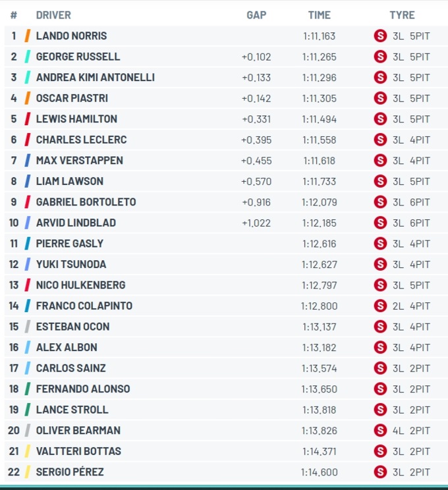
Task: Click the soft tyre icon next to Franco Colapinto
Action: pos(381,306)
